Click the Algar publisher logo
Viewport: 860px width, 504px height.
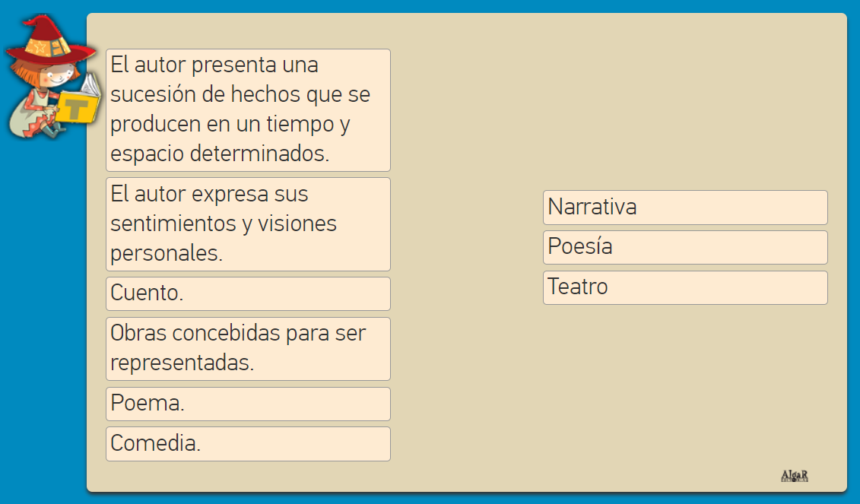point(795,476)
